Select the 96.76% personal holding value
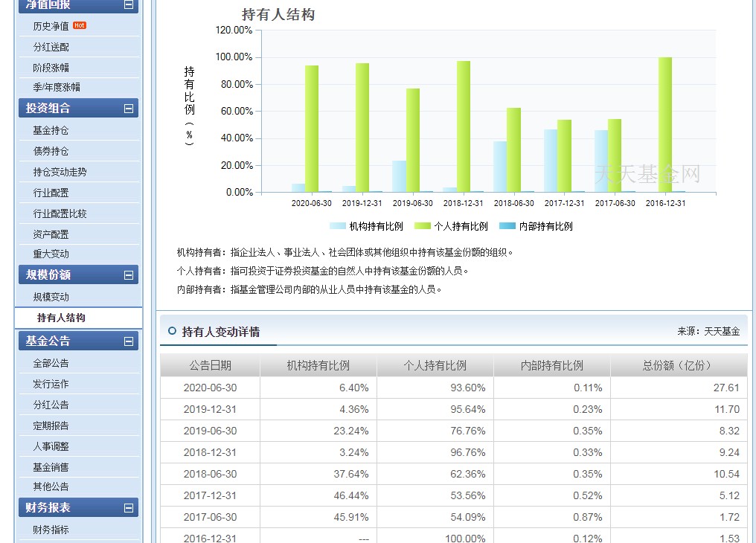The width and height of the screenshot is (756, 543). 468,452
